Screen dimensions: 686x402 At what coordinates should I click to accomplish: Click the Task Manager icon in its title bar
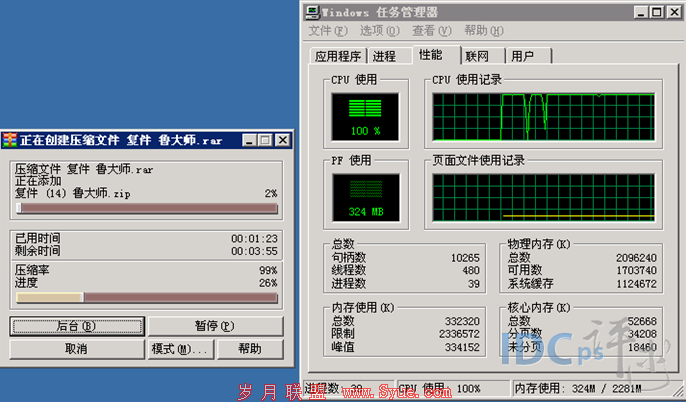coord(312,12)
